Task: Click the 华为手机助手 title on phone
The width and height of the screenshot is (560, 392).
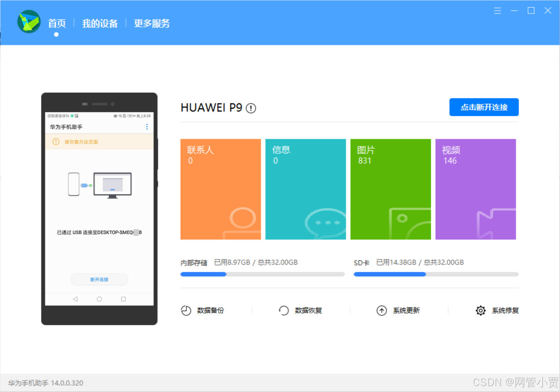Action: [x=66, y=127]
